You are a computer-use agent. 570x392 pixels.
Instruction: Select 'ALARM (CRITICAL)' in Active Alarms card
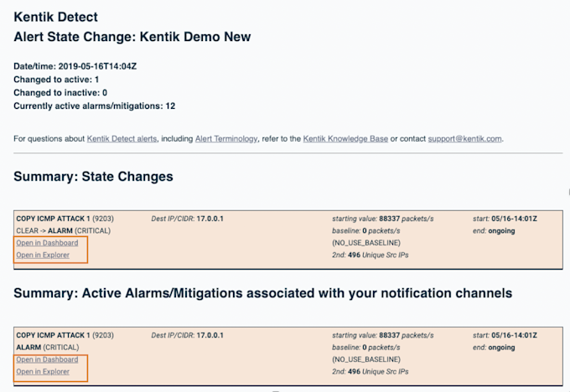click(x=47, y=348)
